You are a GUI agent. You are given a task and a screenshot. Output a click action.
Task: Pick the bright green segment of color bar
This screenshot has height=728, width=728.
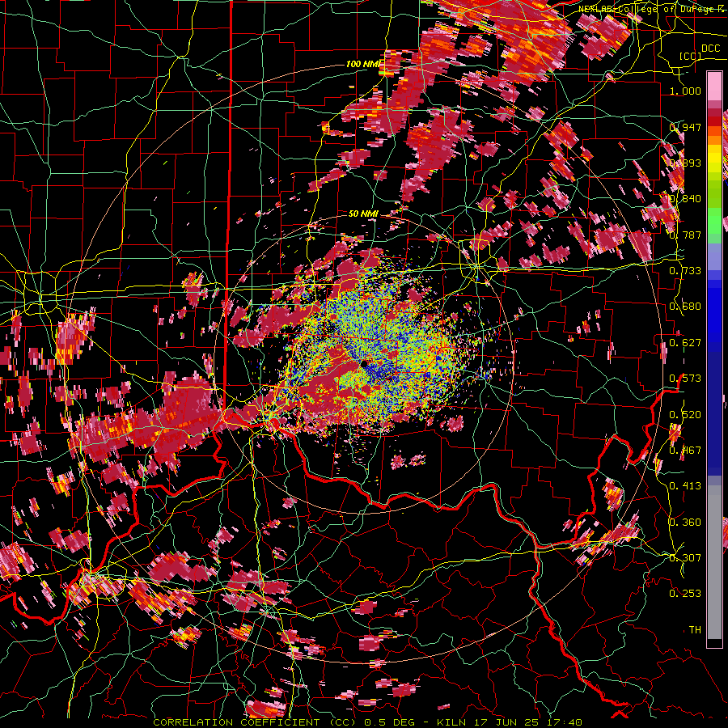point(714,221)
